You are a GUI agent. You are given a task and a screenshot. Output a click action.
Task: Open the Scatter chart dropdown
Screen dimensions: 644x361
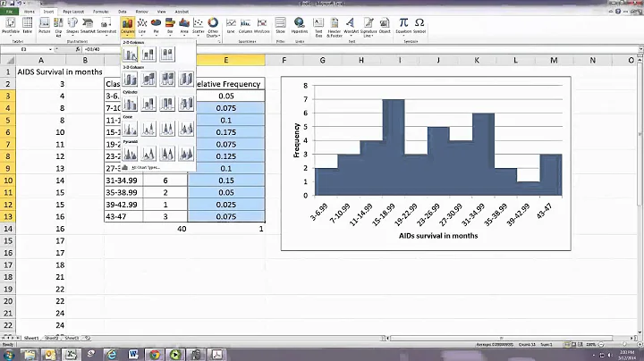pos(199,26)
